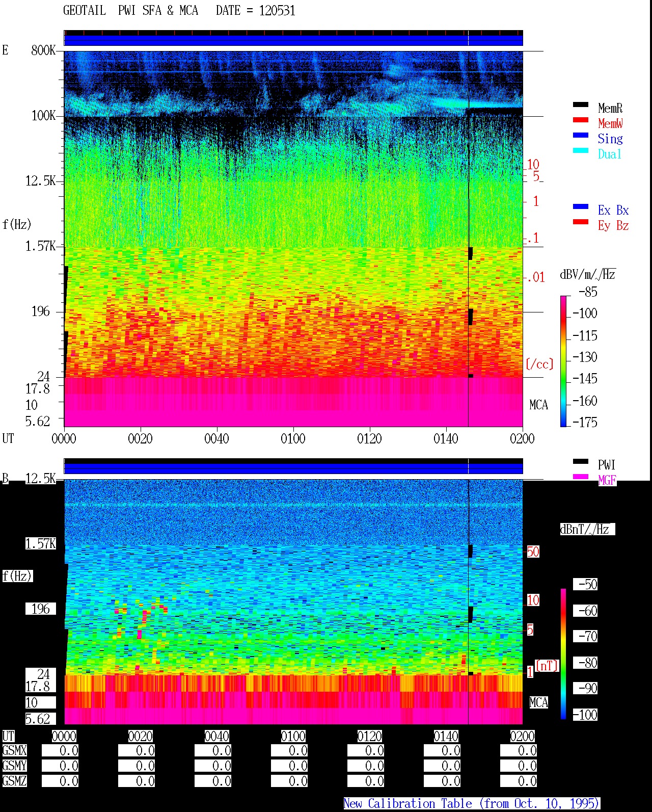This screenshot has width=652, height=812.
Task: Click the dBV/m electric field color scale bar
Action: coord(563,361)
